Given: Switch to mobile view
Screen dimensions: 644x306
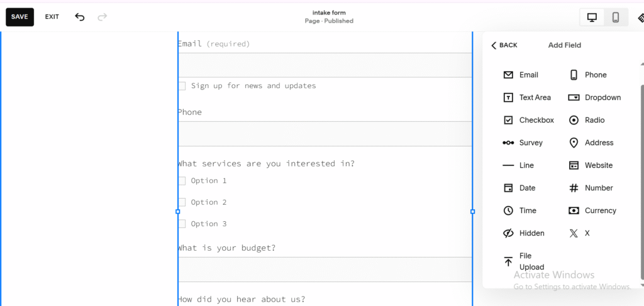Looking at the screenshot, I should point(616,18).
